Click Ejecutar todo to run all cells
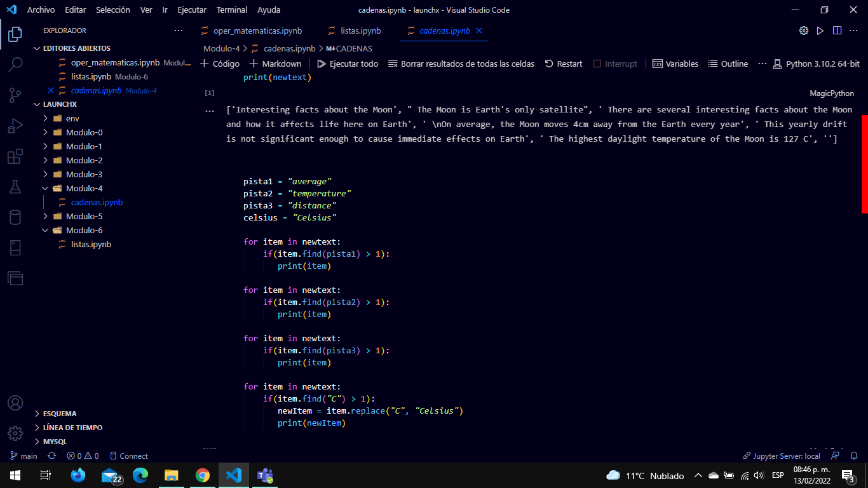The image size is (868, 488). coord(348,64)
